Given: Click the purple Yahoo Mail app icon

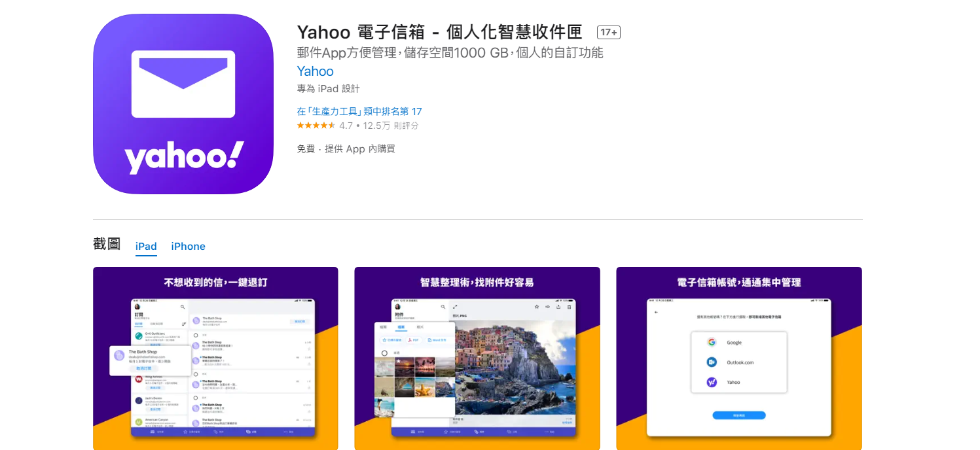Looking at the screenshot, I should point(183,104).
